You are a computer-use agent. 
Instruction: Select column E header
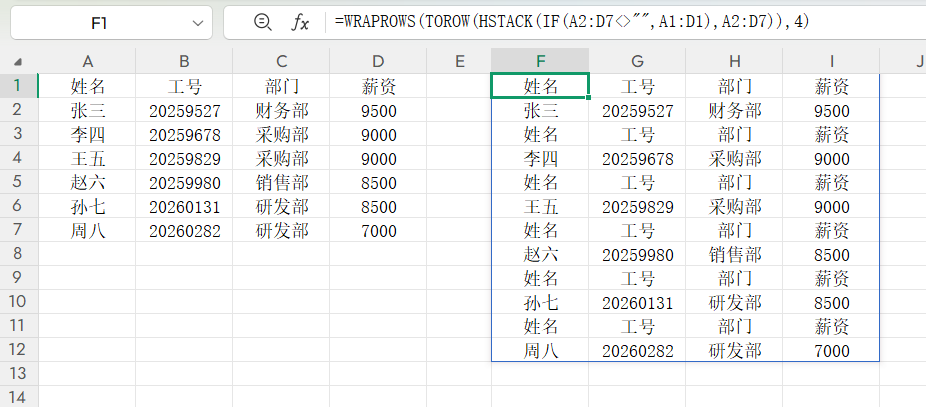click(x=459, y=62)
